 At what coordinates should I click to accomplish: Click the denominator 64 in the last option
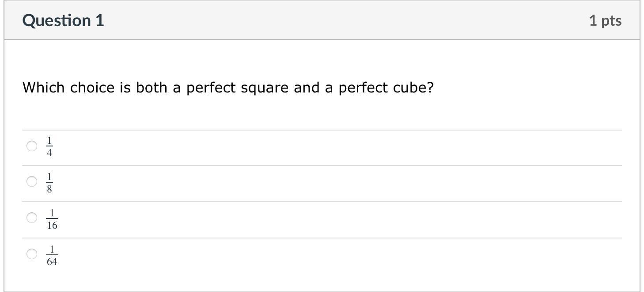click(52, 261)
